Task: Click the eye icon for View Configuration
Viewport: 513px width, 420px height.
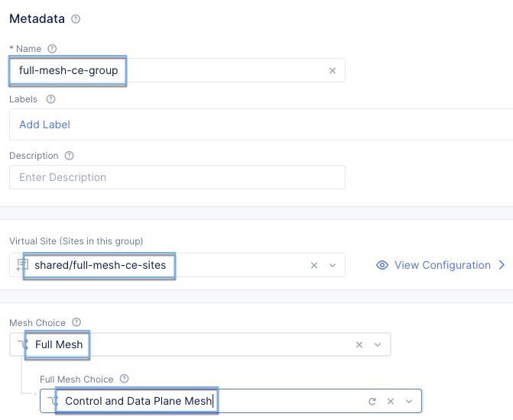Action: [x=382, y=265]
